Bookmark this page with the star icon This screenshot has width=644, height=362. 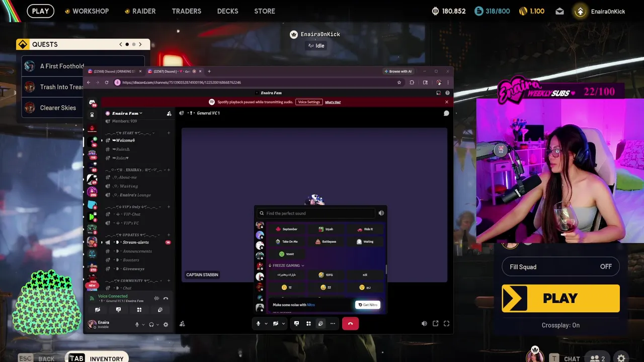click(x=399, y=82)
